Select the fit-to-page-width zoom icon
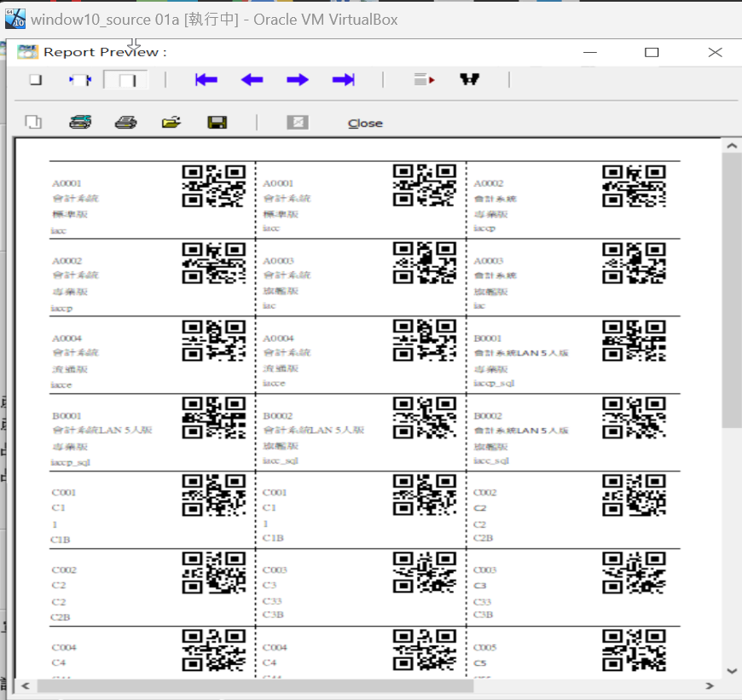Image resolution: width=742 pixels, height=700 pixels. (80, 80)
